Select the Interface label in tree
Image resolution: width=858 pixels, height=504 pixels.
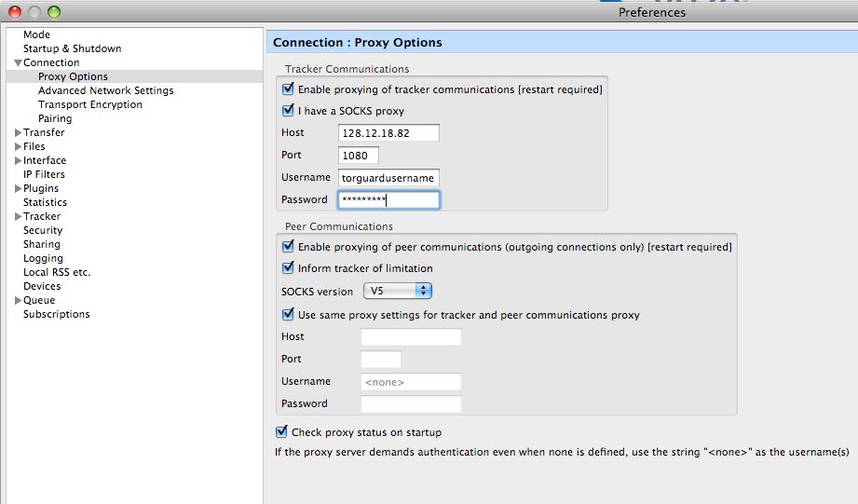point(45,160)
